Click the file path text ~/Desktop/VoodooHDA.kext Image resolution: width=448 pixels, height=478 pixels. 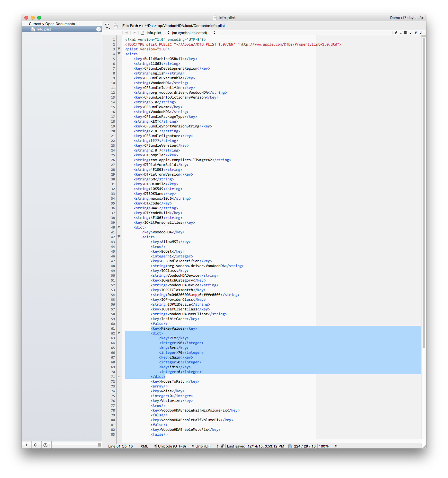click(x=185, y=26)
